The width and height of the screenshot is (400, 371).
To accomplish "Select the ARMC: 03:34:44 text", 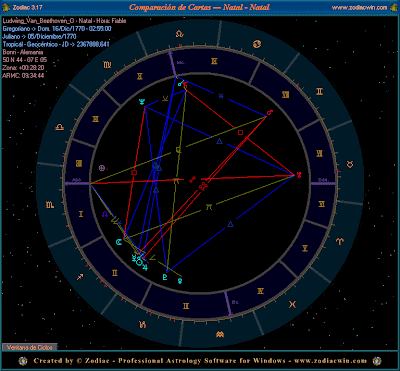I will (23, 75).
